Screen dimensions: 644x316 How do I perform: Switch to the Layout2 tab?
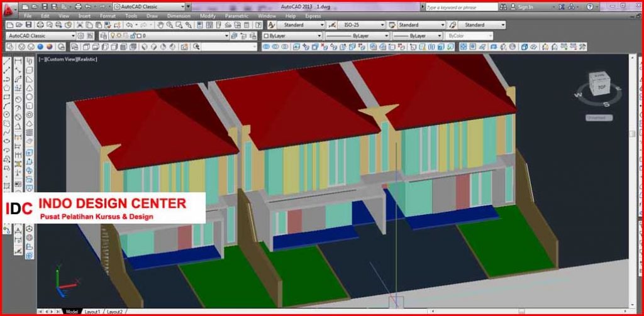[114, 312]
